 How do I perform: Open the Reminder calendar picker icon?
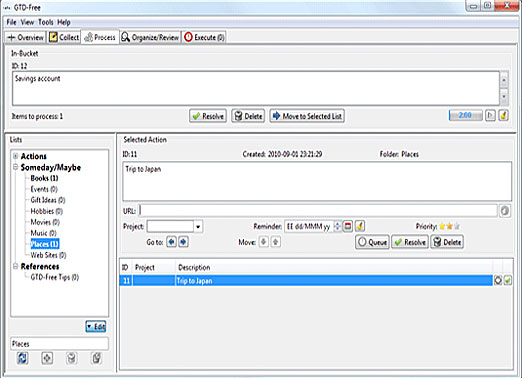tap(348, 227)
